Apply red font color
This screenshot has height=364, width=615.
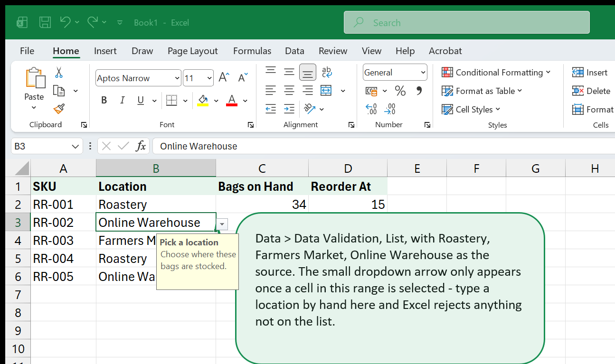click(232, 100)
